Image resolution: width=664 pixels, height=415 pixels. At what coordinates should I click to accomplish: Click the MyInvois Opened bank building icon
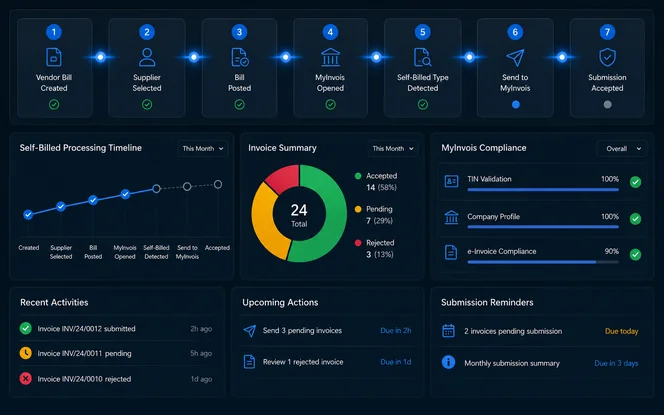[330, 57]
